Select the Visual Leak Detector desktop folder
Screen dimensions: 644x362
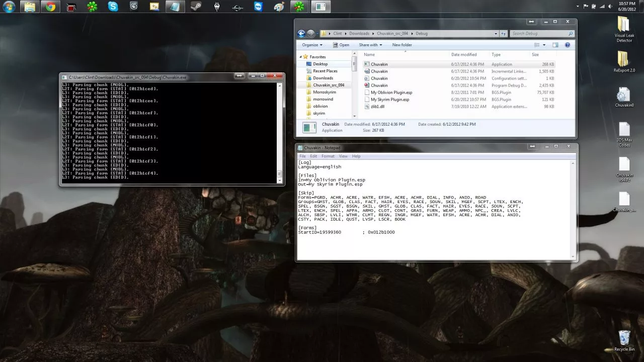pos(624,29)
